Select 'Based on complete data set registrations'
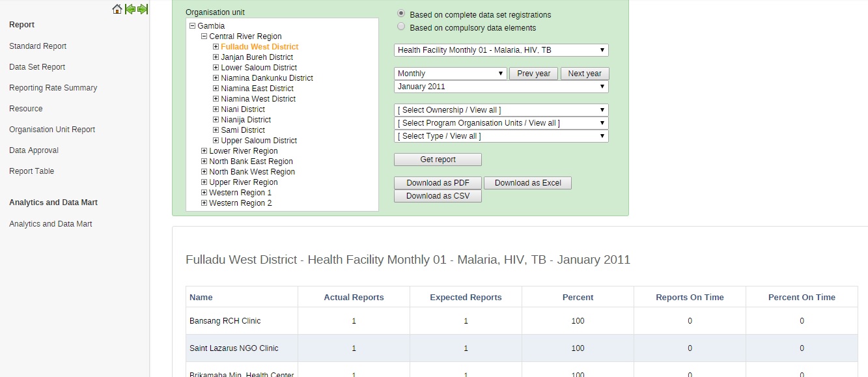Screen dimensions: 868x377 coord(401,14)
